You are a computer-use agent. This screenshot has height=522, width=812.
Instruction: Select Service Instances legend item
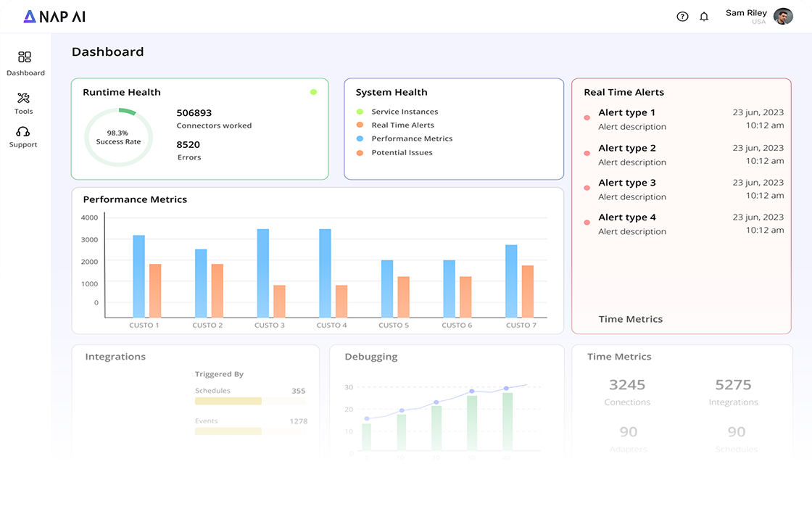point(405,112)
